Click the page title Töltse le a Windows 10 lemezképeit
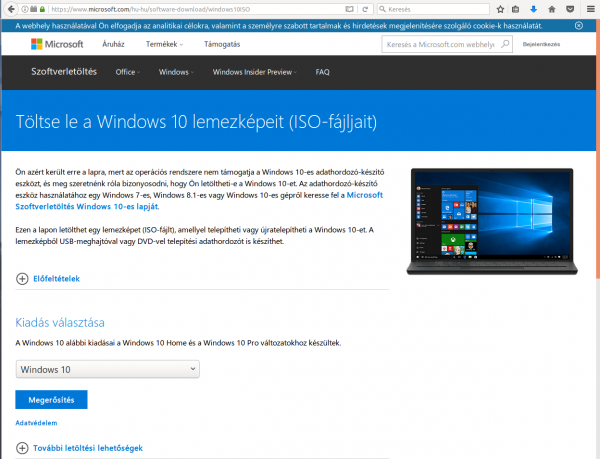The width and height of the screenshot is (600, 459). click(x=196, y=122)
